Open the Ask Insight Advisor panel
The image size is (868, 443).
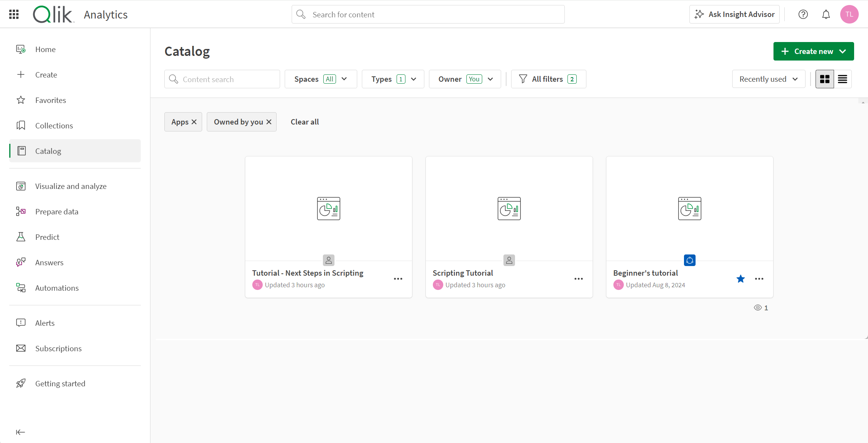[x=735, y=14]
